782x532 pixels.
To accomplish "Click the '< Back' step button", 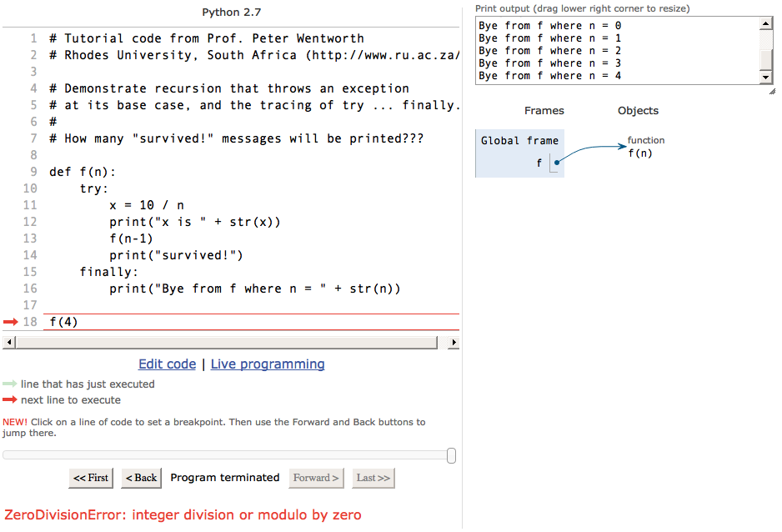I will (x=141, y=478).
